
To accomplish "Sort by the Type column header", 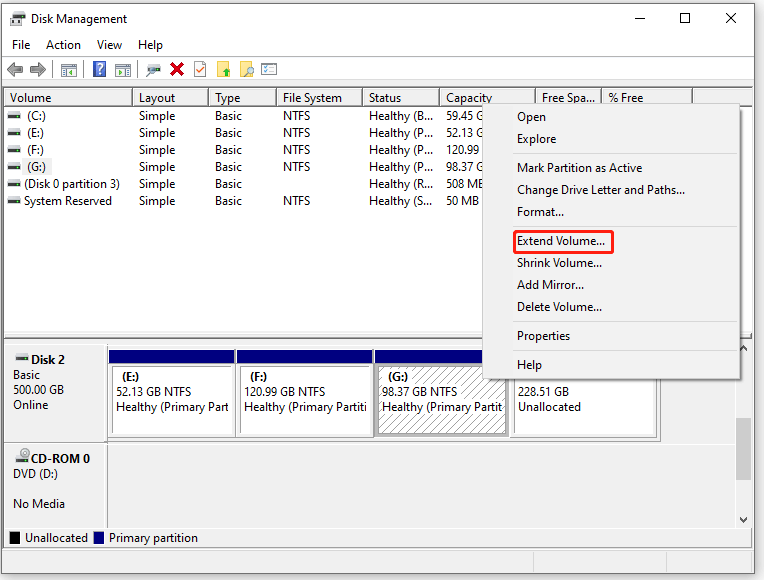I will tap(243, 97).
